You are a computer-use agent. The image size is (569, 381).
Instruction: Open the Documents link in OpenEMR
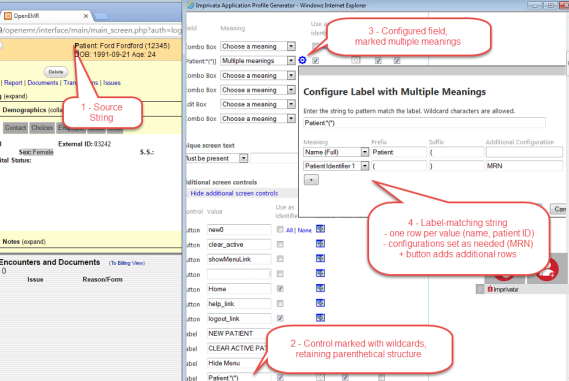pos(43,83)
